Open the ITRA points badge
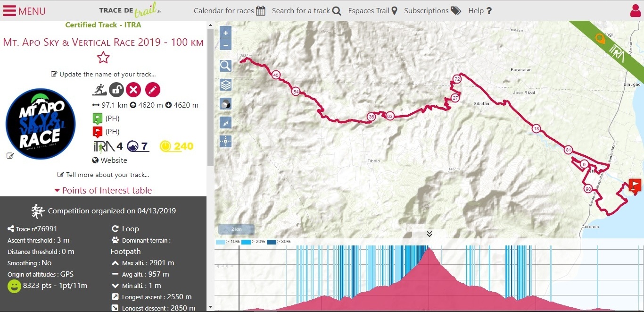This screenshot has width=644, height=312. pyautogui.click(x=108, y=146)
